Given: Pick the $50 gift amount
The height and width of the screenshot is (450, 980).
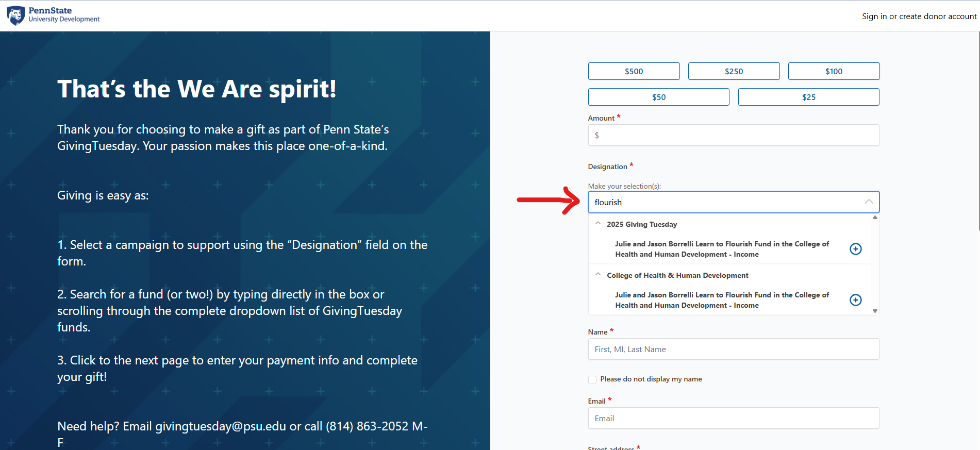Looking at the screenshot, I should pos(658,97).
